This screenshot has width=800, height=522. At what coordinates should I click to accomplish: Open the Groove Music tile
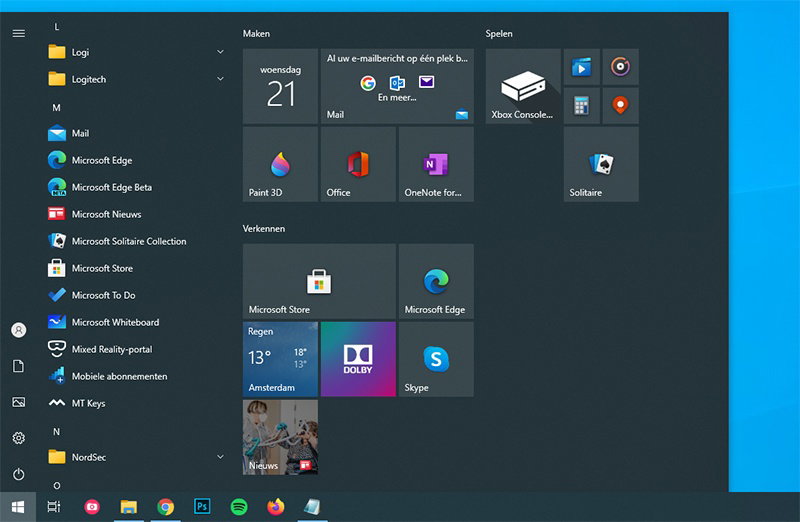(x=621, y=67)
